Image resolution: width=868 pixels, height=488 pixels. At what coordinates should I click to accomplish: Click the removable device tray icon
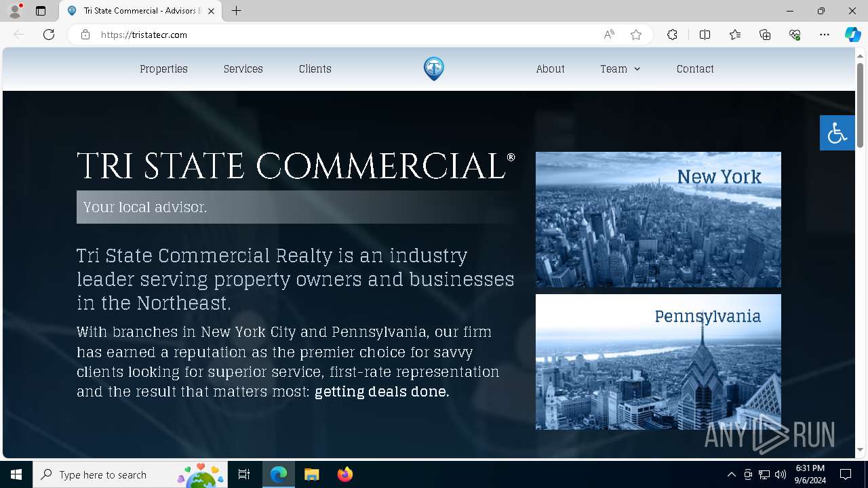(748, 474)
